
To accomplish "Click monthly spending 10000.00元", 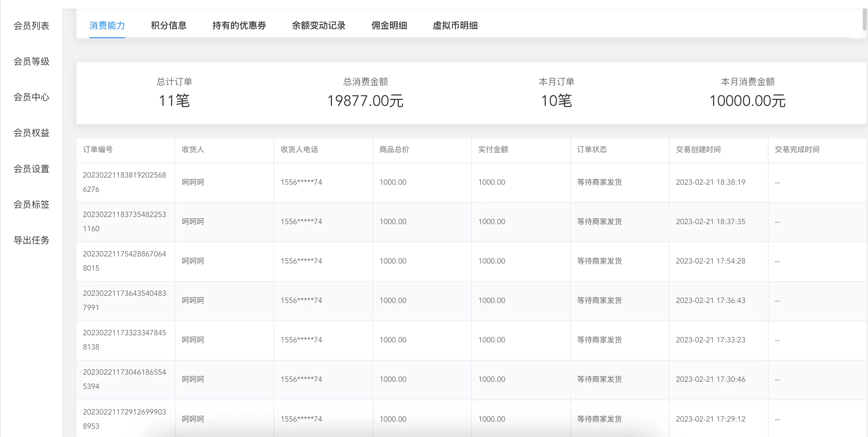I will click(x=748, y=101).
